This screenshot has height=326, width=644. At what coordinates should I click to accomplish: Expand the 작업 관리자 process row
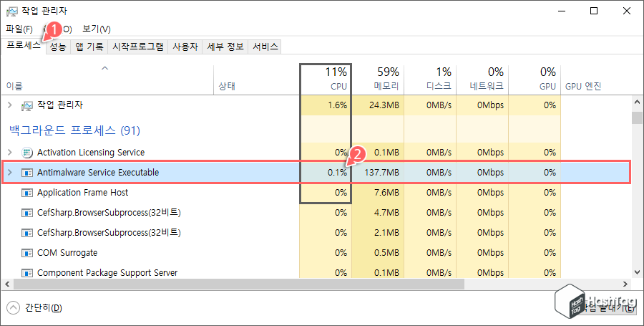click(10, 105)
